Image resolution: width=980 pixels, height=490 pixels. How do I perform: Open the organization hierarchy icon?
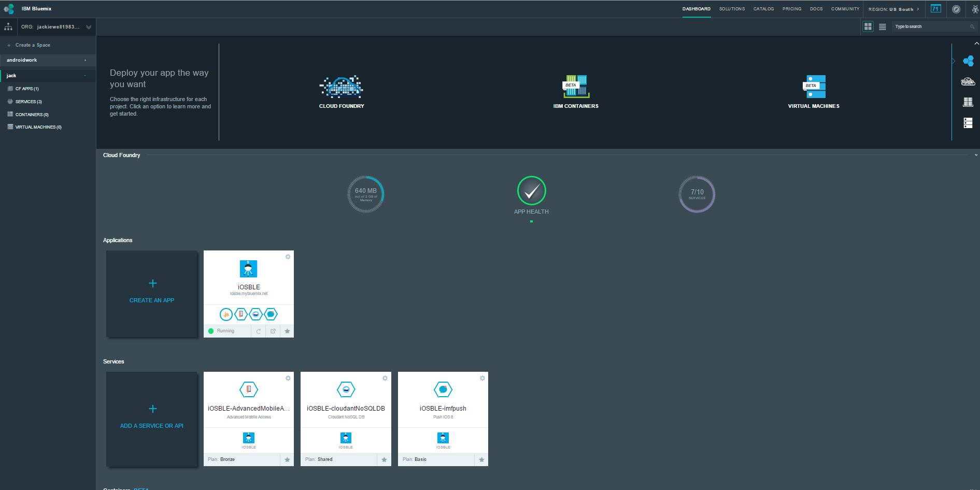(8, 26)
